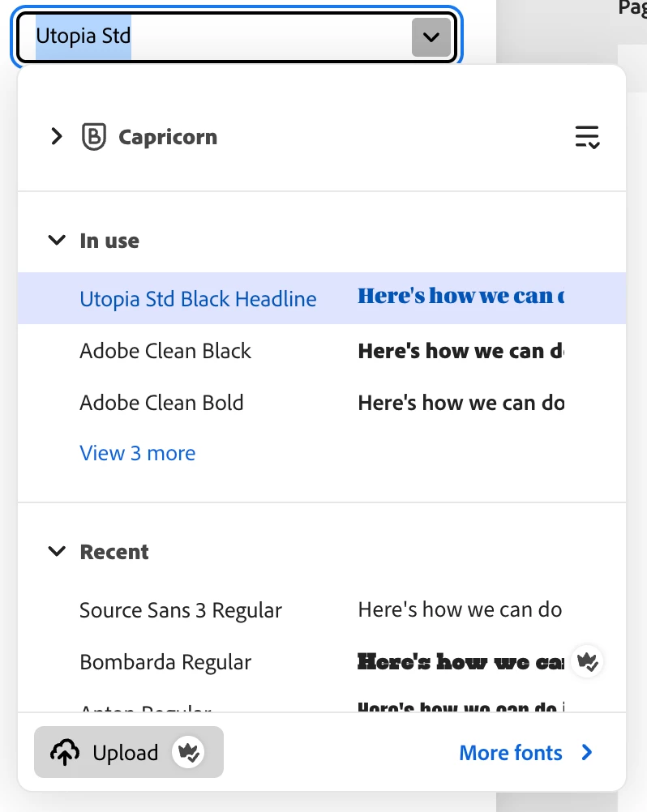Collapse the In use section
Screen dimensions: 647x812
point(57,241)
